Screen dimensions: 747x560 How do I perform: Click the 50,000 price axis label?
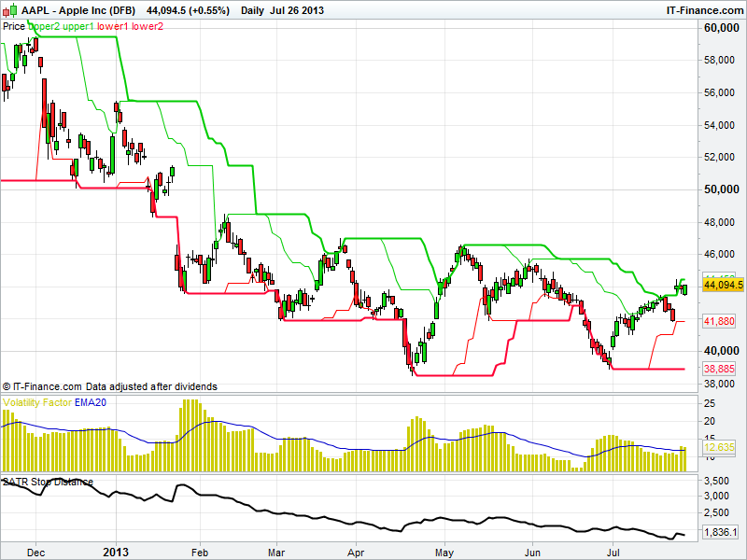(721, 189)
